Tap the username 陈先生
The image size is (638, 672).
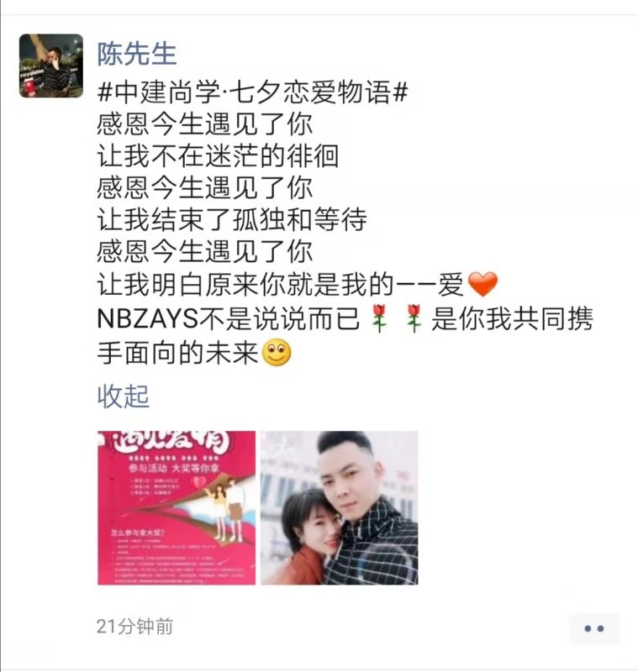pyautogui.click(x=137, y=55)
